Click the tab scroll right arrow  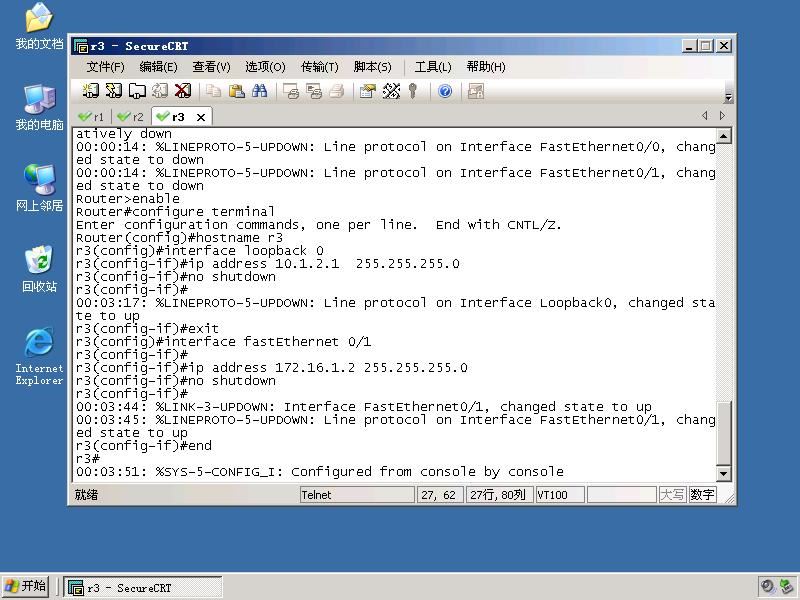tap(722, 116)
